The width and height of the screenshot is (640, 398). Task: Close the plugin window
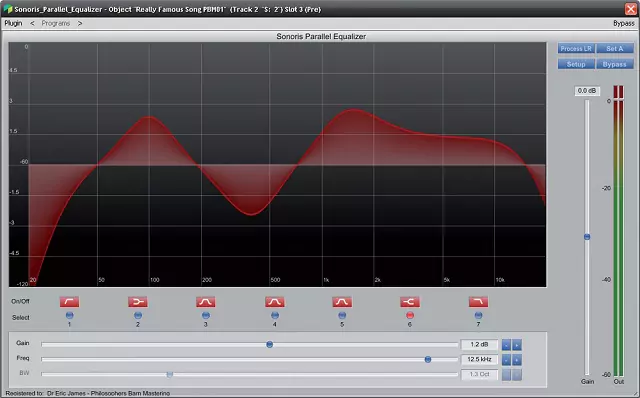(x=631, y=9)
